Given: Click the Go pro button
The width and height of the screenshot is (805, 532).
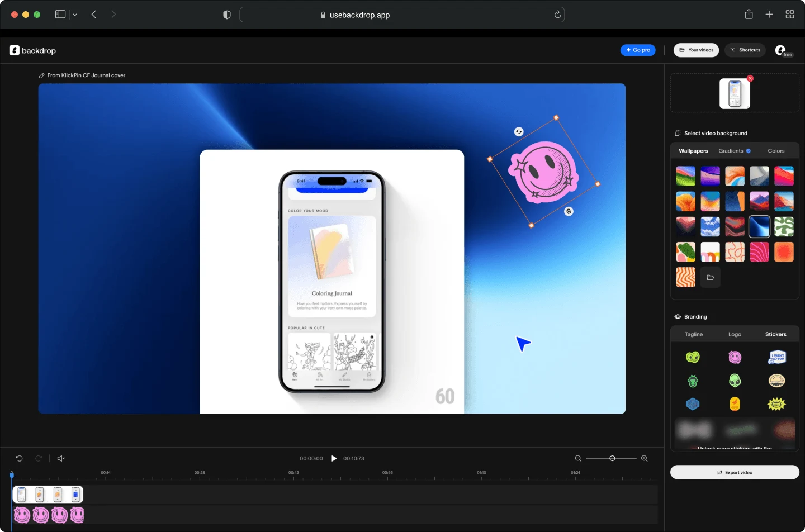Looking at the screenshot, I should pyautogui.click(x=638, y=50).
